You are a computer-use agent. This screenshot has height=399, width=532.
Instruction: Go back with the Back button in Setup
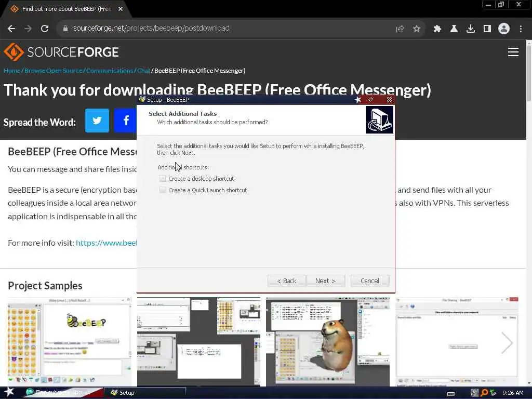pos(287,281)
